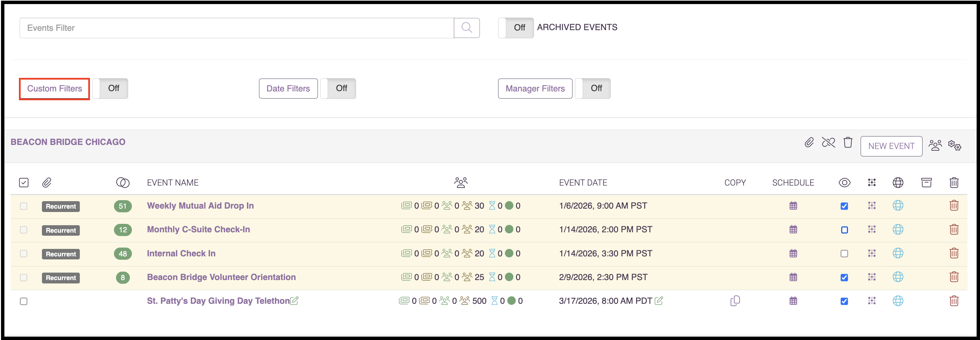Toggle the Custom Filters Off switch
The width and height of the screenshot is (980, 340).
pyautogui.click(x=110, y=88)
